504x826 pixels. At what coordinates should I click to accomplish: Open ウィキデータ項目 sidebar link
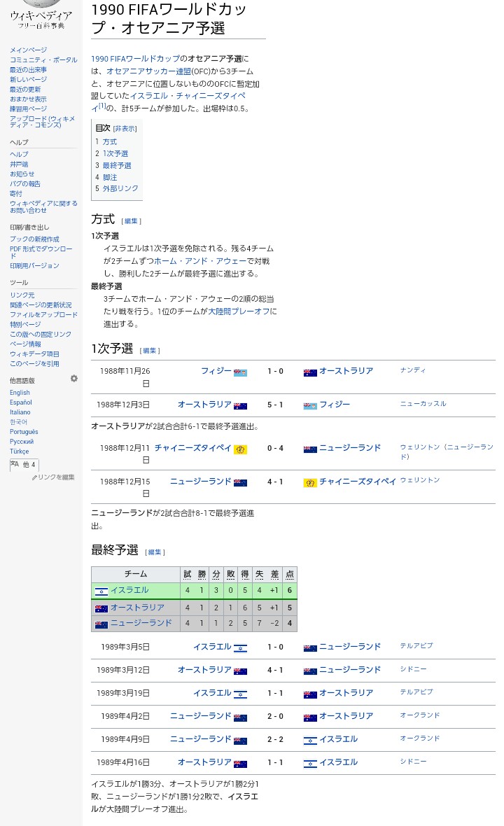(x=34, y=354)
